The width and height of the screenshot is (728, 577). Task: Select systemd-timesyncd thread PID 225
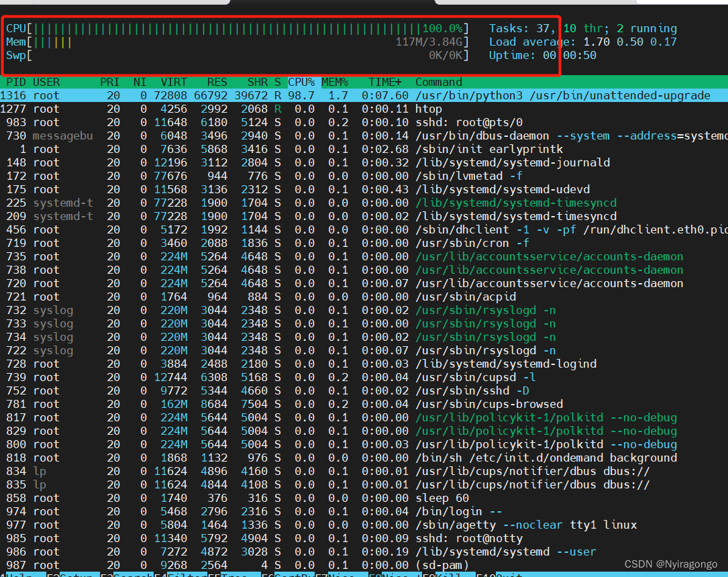pyautogui.click(x=364, y=203)
